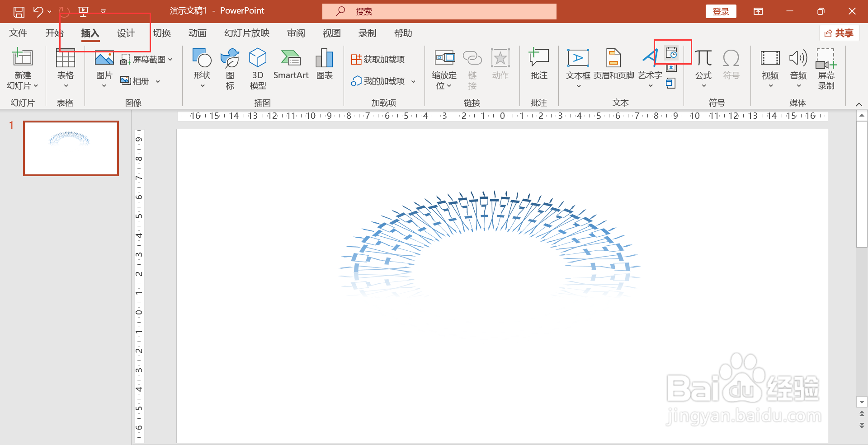Click the 我的加载项 add-ins icon
Screen dimensions: 868x445
tap(357, 81)
